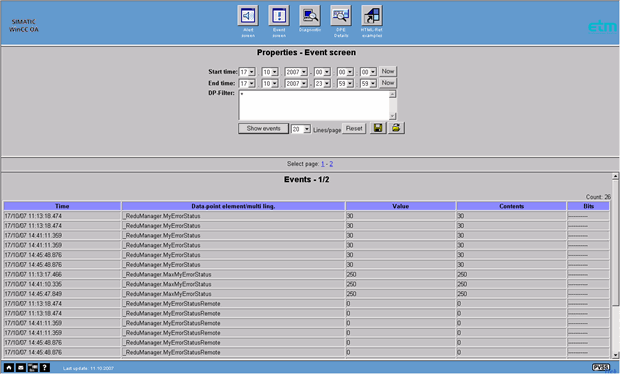
Task: Set Start time with Now button
Action: point(388,72)
